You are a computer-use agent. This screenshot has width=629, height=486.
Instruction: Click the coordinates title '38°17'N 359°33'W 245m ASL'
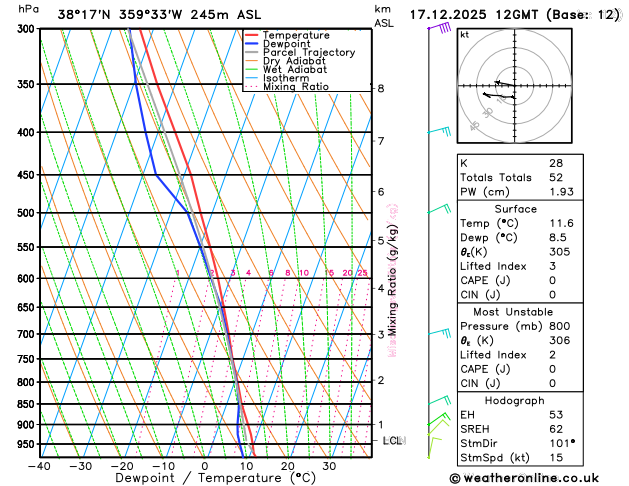[x=159, y=15]
